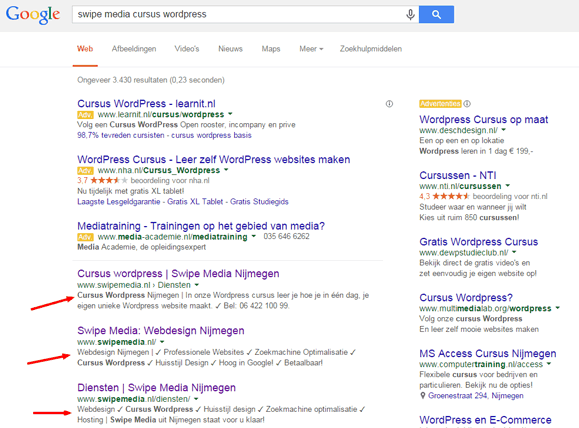Click the location pin by Groenestraat 294
The image size is (579, 428).
tap(423, 396)
